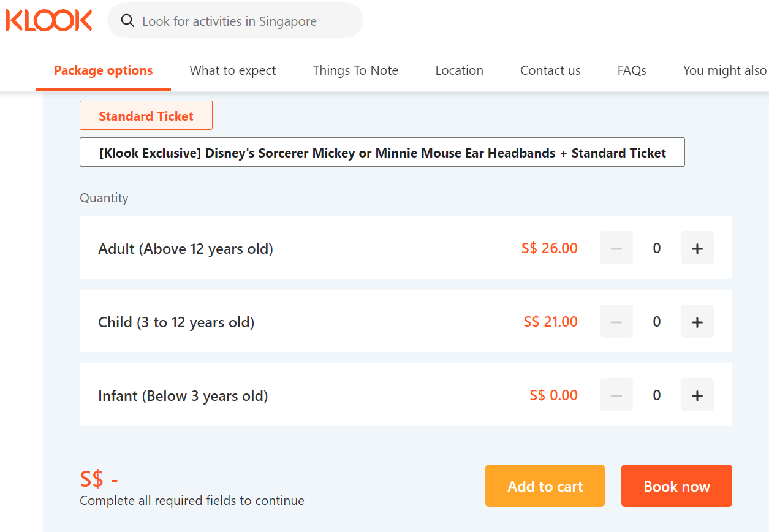The image size is (769, 532).
Task: Open the What to expect tab
Action: (x=233, y=70)
